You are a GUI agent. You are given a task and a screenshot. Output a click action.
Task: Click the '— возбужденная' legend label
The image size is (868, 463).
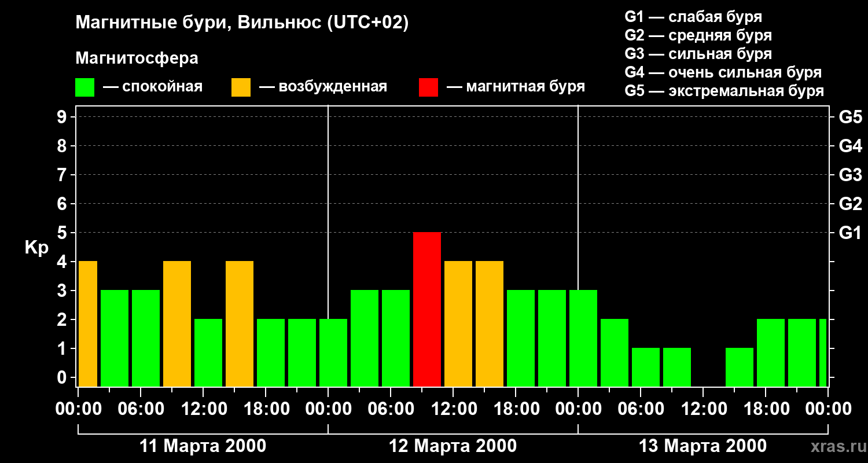pyautogui.click(x=323, y=87)
